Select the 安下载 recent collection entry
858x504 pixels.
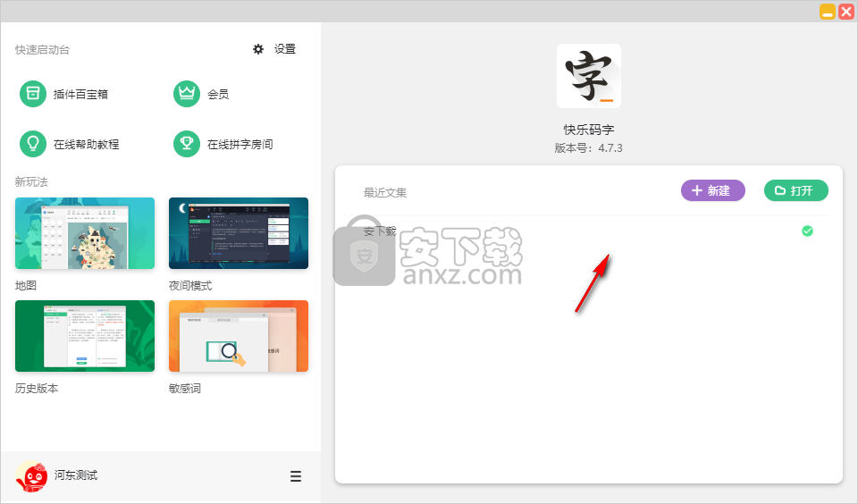tap(589, 231)
